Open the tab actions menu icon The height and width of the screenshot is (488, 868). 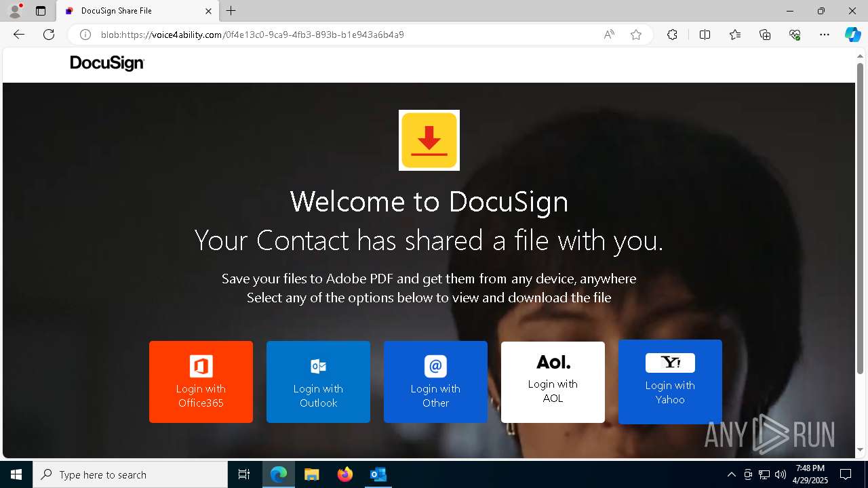[x=41, y=11]
